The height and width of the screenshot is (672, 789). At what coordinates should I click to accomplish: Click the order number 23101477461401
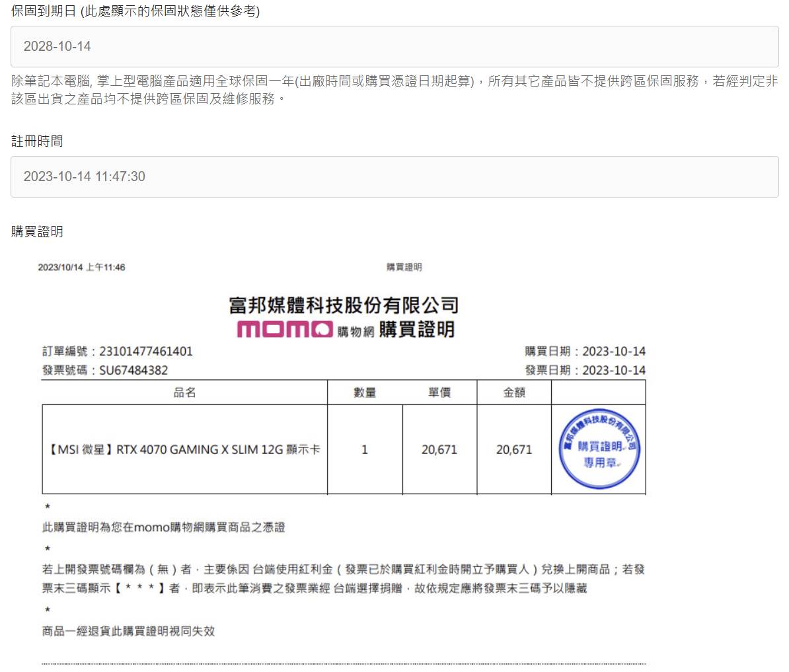point(146,351)
